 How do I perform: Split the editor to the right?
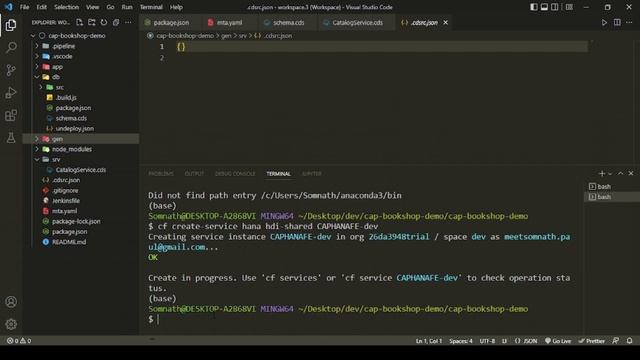point(617,22)
